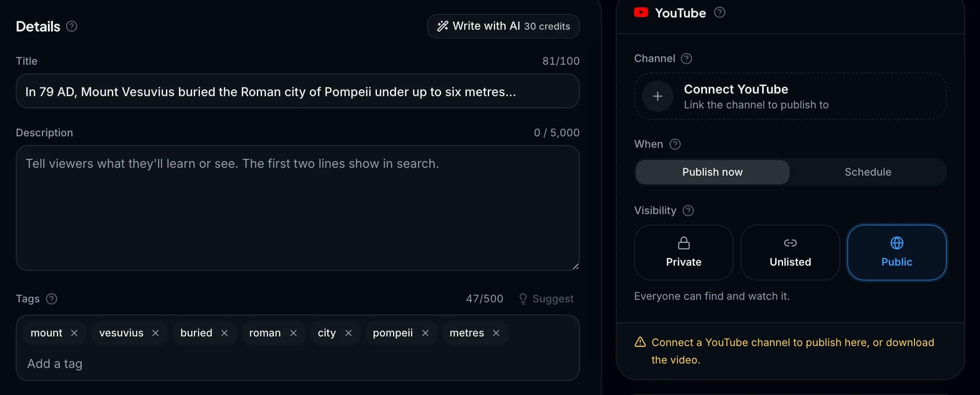
Task: Click the 'Everyone can find and watch it.' text
Action: click(711, 296)
